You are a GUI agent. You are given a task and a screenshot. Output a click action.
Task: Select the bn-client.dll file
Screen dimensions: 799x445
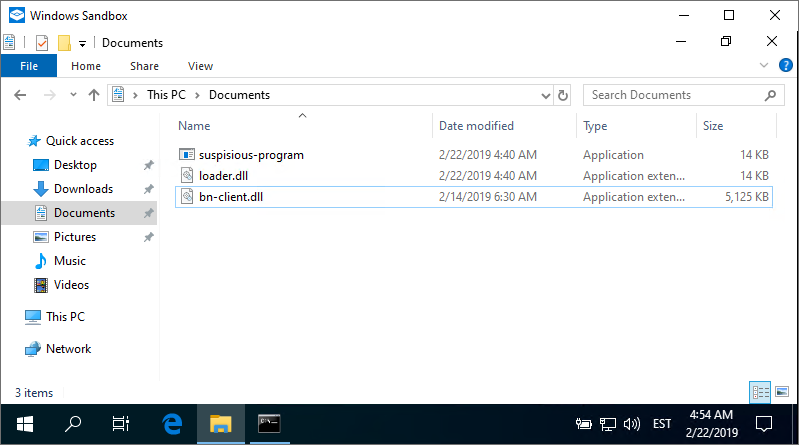tap(474, 197)
